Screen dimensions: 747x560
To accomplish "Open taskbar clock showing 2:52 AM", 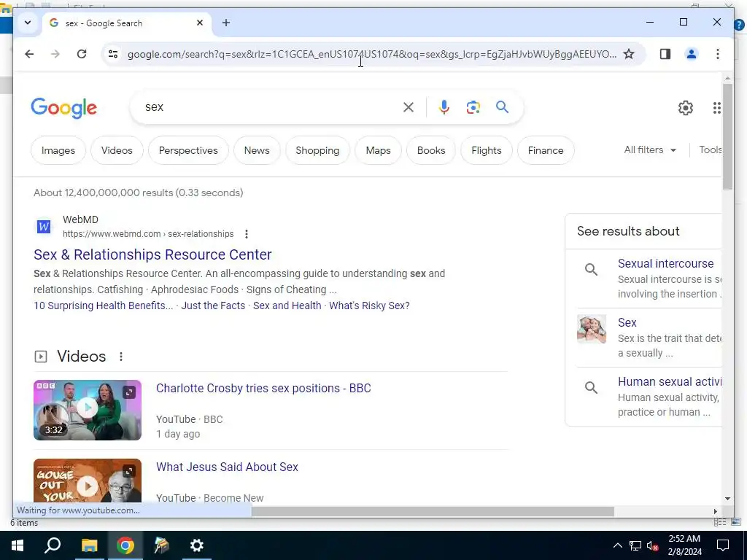I will 684,545.
